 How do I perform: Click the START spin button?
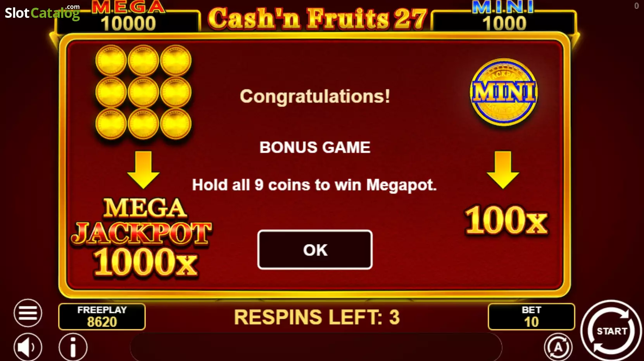611,331
